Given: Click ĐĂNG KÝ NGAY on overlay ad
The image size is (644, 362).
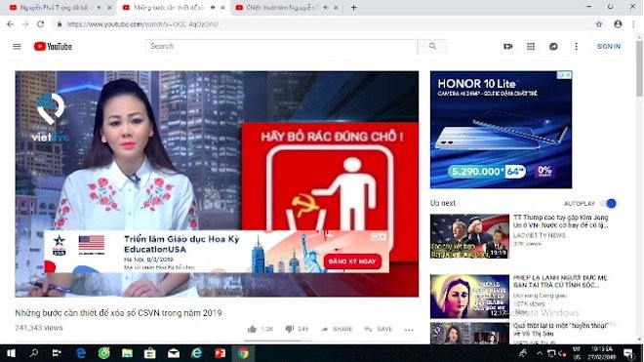Looking at the screenshot, I should (352, 261).
